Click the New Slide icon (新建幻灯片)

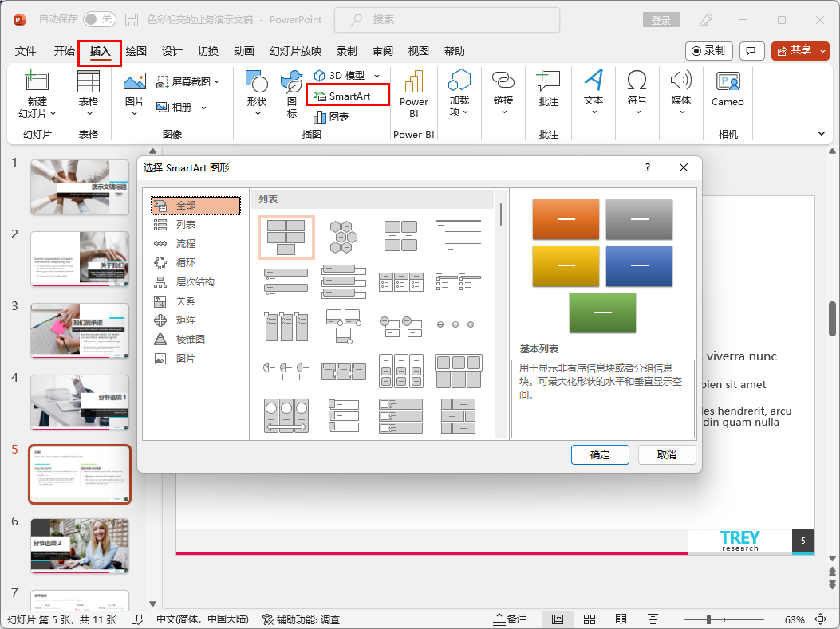point(37,82)
